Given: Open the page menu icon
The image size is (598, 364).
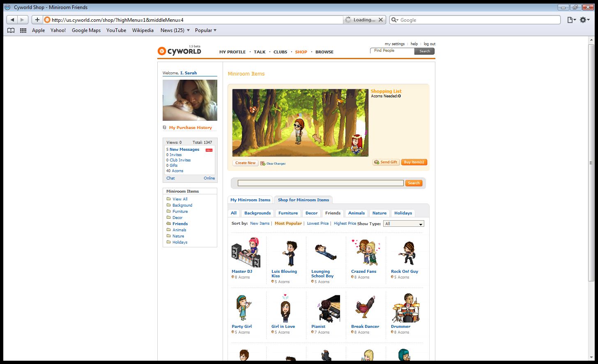Looking at the screenshot, I should pyautogui.click(x=571, y=20).
